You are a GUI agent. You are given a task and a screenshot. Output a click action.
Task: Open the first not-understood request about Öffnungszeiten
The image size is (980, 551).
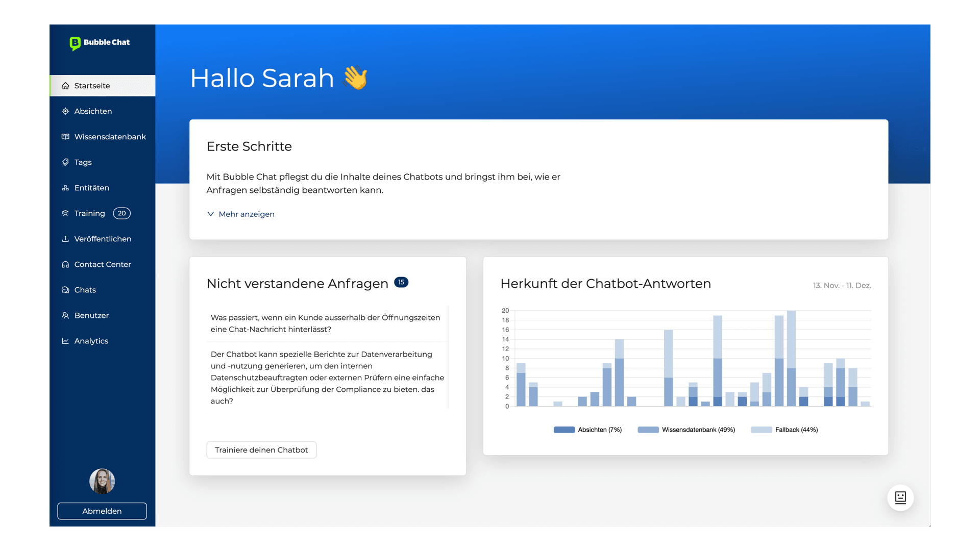point(325,323)
